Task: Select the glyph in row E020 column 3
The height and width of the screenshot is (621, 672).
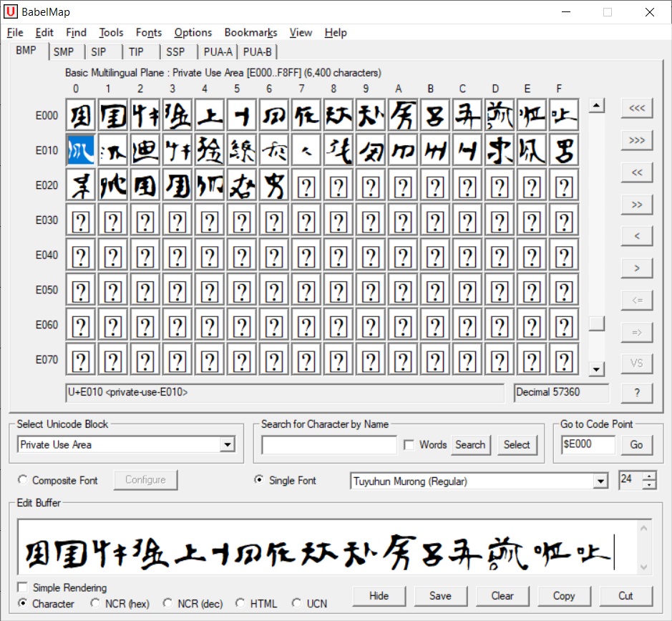Action: tap(177, 185)
